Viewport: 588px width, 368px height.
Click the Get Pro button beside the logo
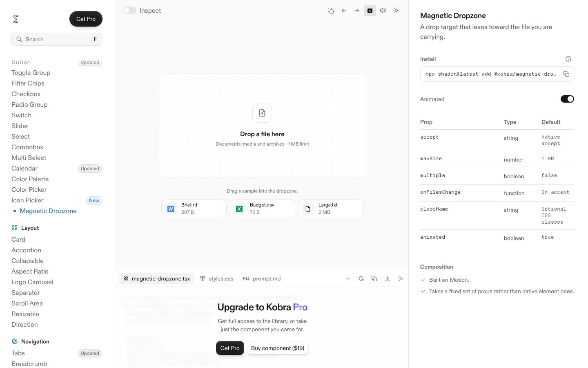(86, 19)
